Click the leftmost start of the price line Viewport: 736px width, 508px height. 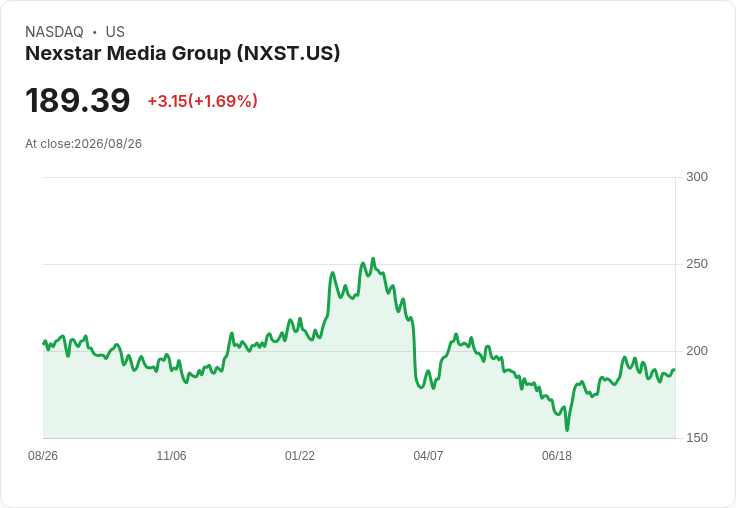click(44, 343)
